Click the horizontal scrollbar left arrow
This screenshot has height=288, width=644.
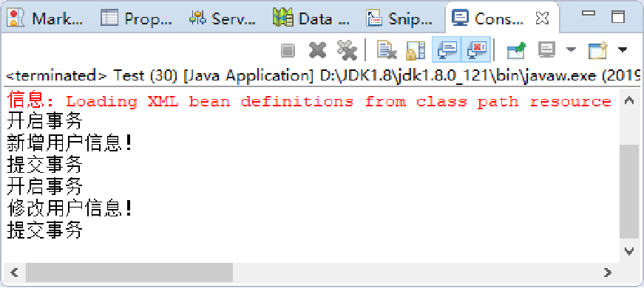[14, 272]
